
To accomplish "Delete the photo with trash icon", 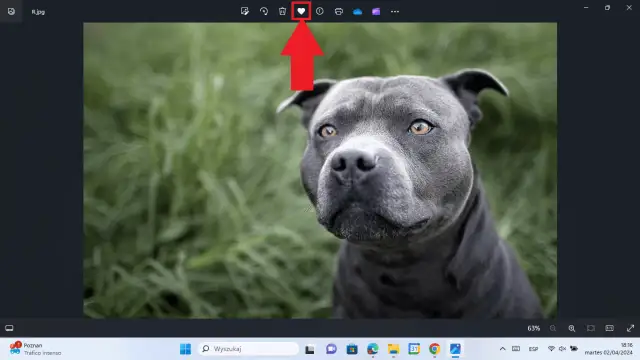I will pos(282,11).
